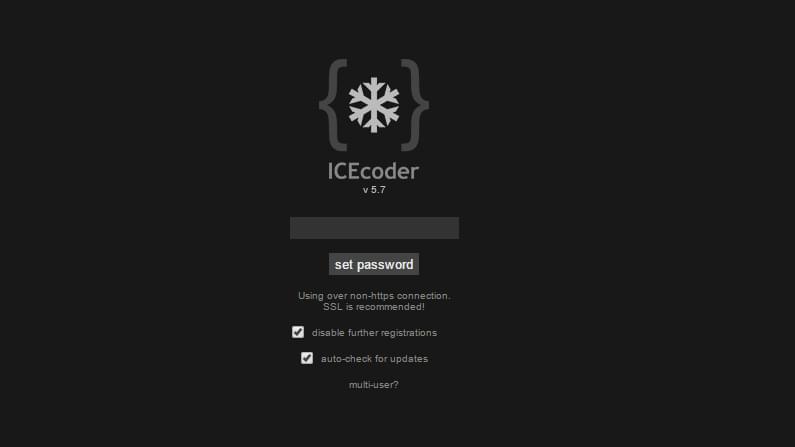Viewport: 795px width, 447px height.
Task: Click the set password button
Action: click(374, 264)
